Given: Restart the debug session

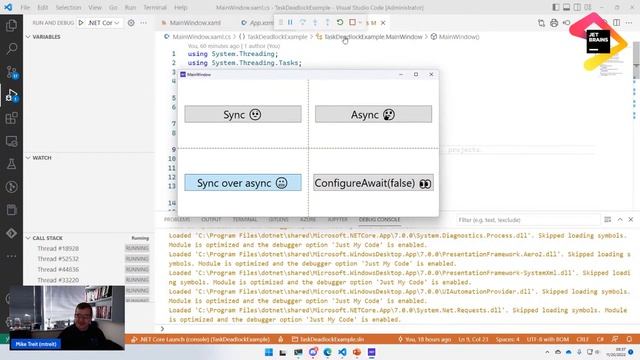Looking at the screenshot, I should (x=340, y=22).
